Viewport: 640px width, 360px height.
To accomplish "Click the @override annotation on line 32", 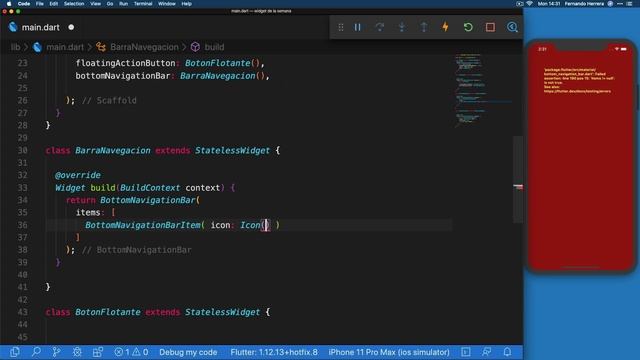I will click(78, 175).
